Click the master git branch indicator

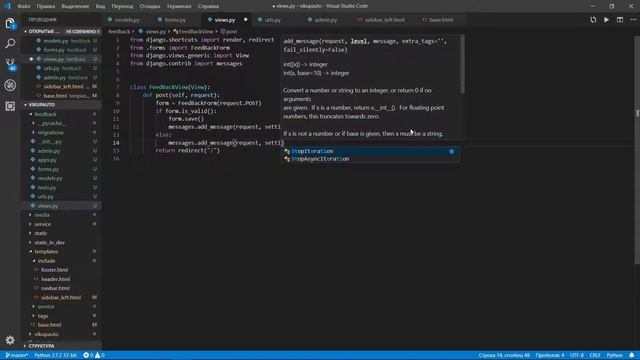coord(16,355)
